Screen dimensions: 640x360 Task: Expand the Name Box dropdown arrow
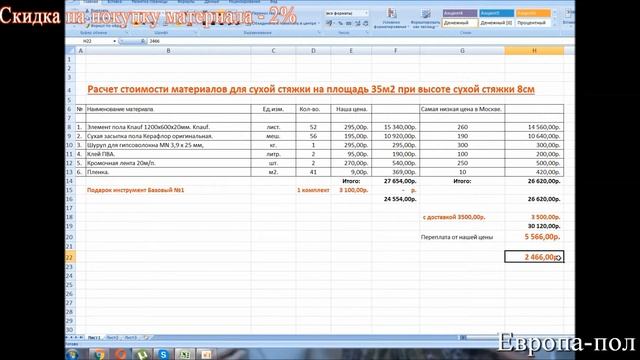(114, 41)
